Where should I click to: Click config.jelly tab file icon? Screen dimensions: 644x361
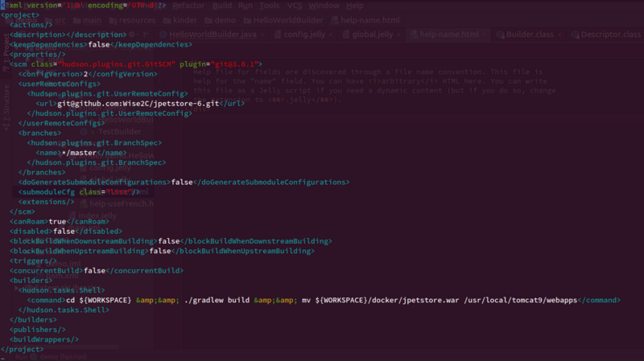pos(278,35)
